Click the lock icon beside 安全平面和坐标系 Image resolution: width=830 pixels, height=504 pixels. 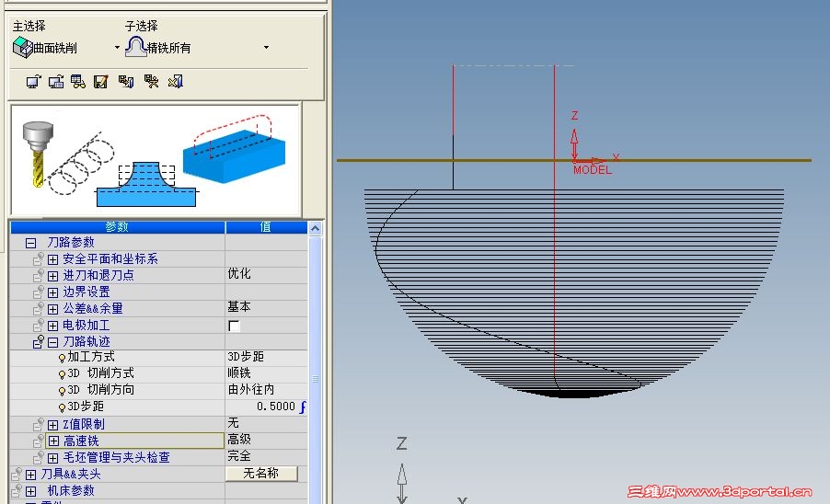point(38,258)
